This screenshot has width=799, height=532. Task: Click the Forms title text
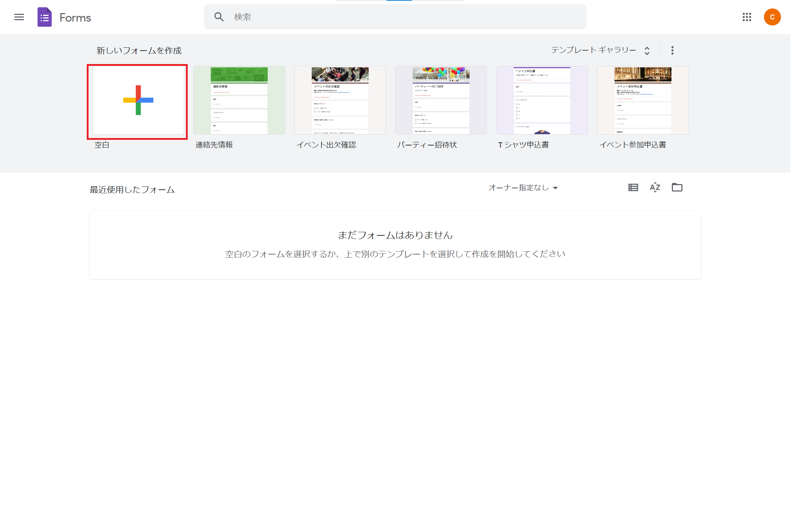75,17
